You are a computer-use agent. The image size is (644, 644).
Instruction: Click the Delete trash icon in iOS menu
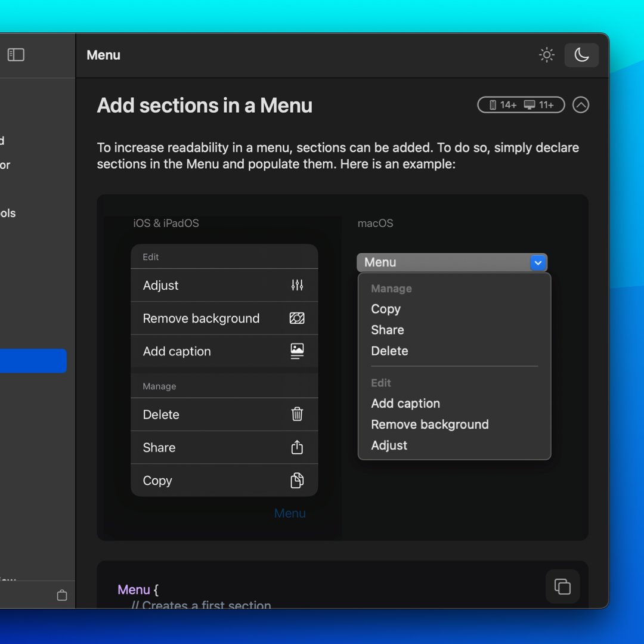(297, 414)
